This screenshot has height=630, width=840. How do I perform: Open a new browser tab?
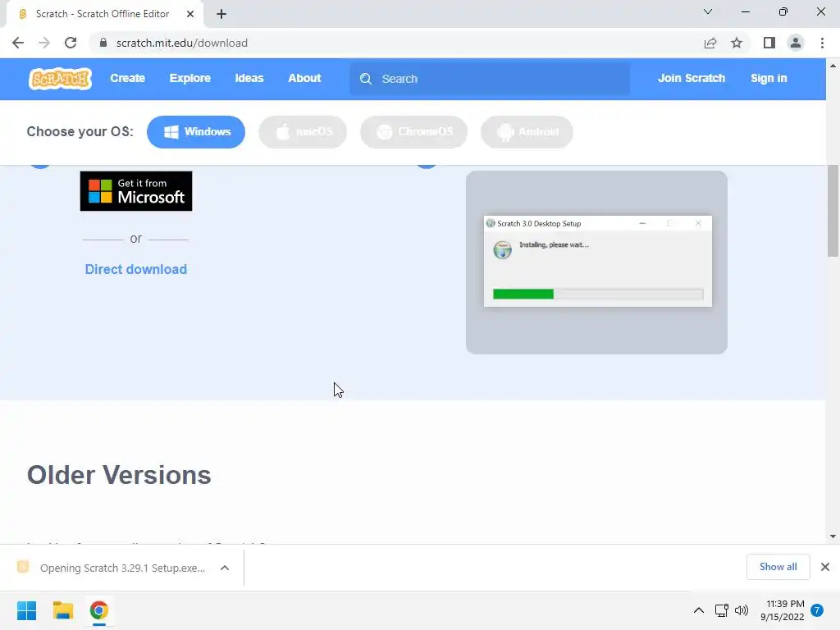coord(221,14)
